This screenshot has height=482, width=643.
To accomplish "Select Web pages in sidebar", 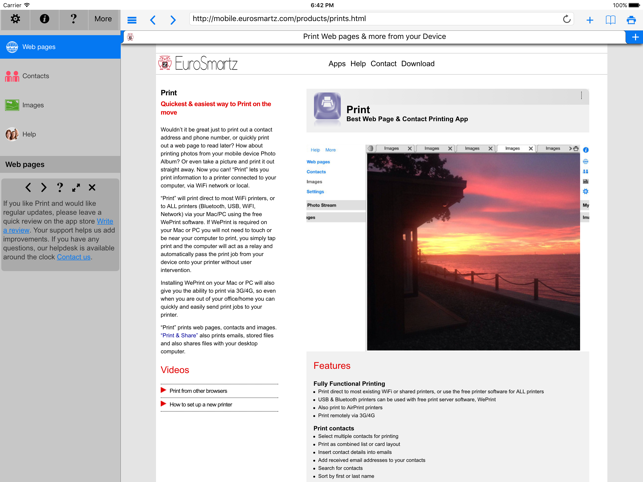I will pyautogui.click(x=60, y=47).
